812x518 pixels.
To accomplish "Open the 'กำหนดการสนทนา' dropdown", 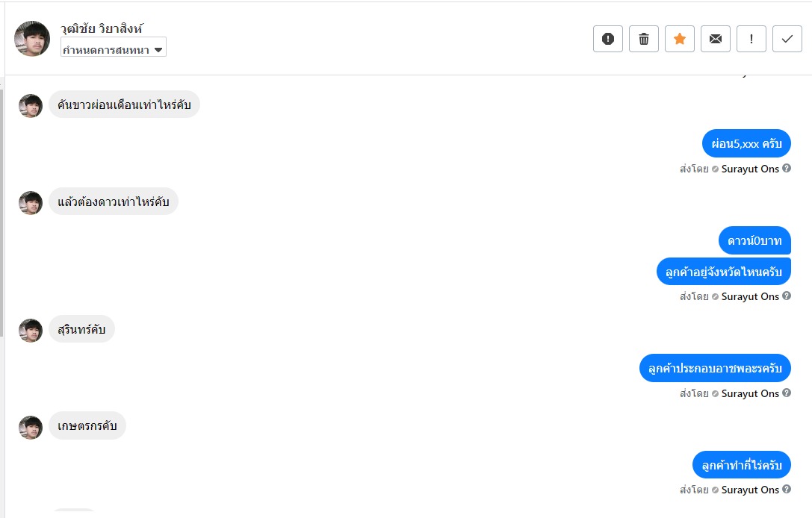I will (x=113, y=49).
